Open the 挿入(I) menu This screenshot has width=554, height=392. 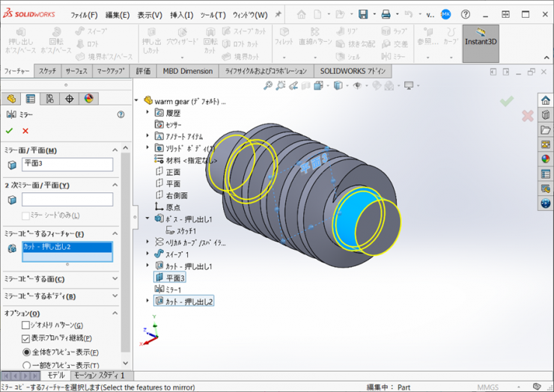[182, 15]
